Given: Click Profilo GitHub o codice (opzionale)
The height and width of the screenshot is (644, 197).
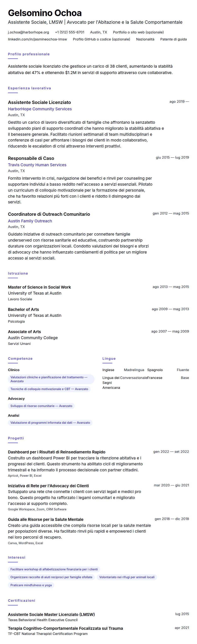Looking at the screenshot, I should (101, 39).
